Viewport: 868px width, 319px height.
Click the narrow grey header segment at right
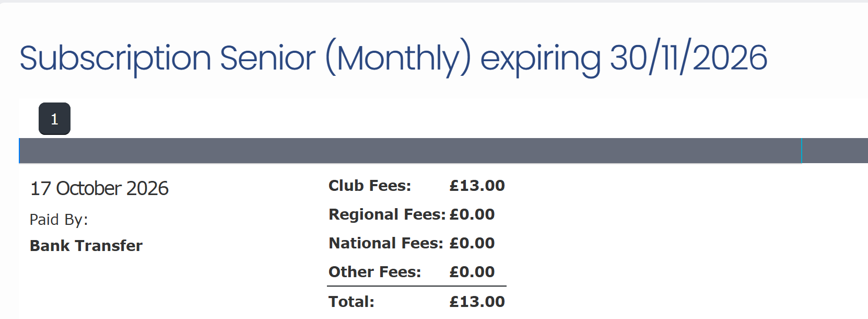point(835,151)
